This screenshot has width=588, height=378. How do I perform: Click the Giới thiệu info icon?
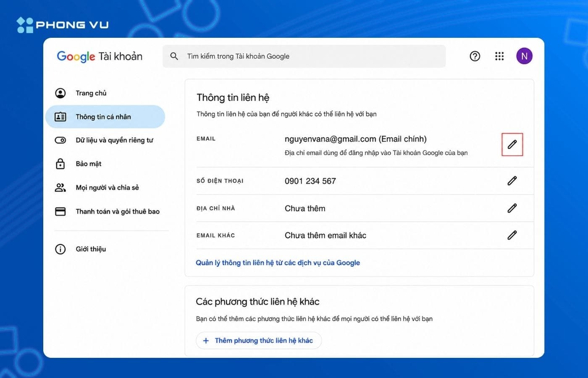coord(60,249)
